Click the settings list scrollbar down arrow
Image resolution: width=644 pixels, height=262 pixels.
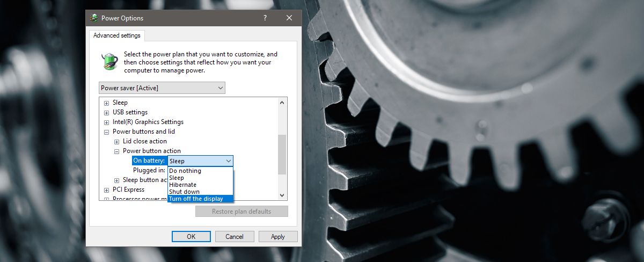[282, 195]
